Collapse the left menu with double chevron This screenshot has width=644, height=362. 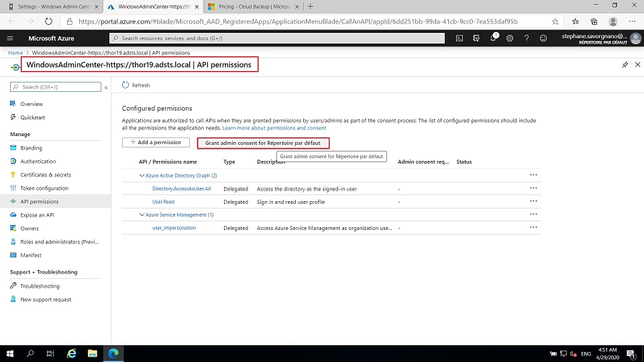point(106,87)
